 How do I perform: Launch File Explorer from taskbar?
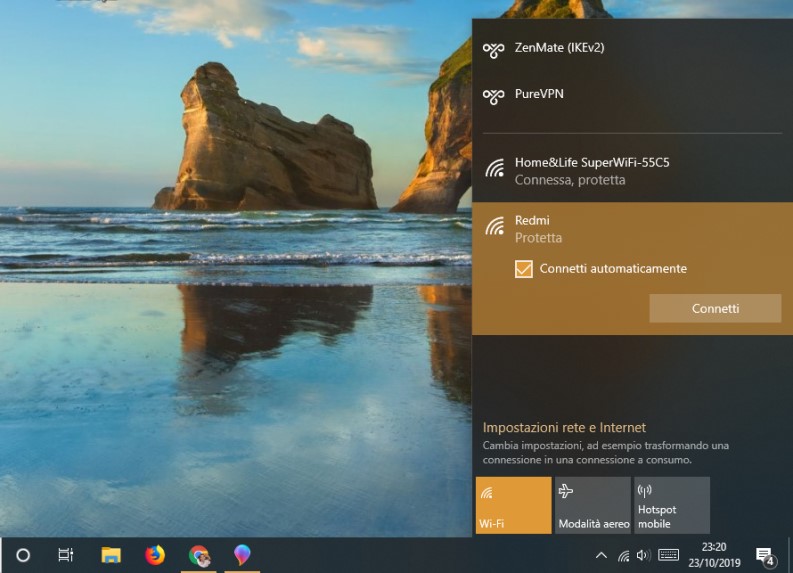click(111, 555)
